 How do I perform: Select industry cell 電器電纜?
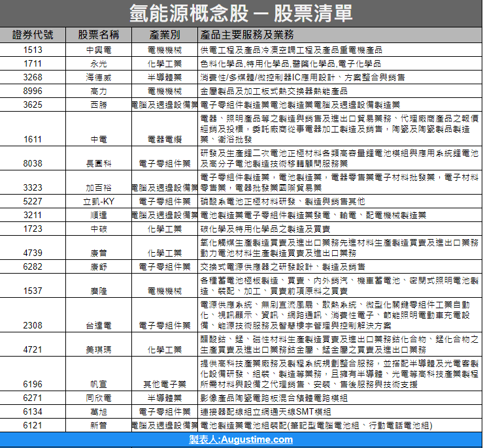tap(165, 139)
